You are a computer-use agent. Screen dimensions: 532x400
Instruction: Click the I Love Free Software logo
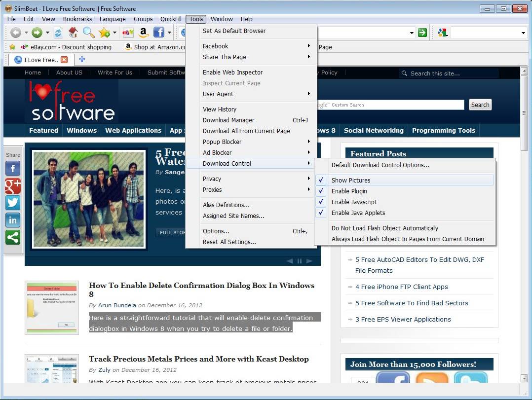72,101
